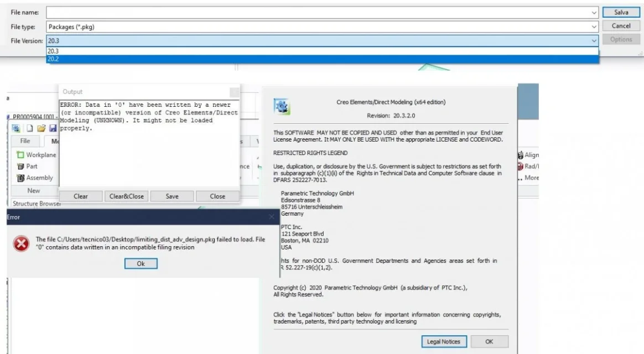The image size is (644, 354).
Task: Click the PR0005904 window title text
Action: coord(35,117)
